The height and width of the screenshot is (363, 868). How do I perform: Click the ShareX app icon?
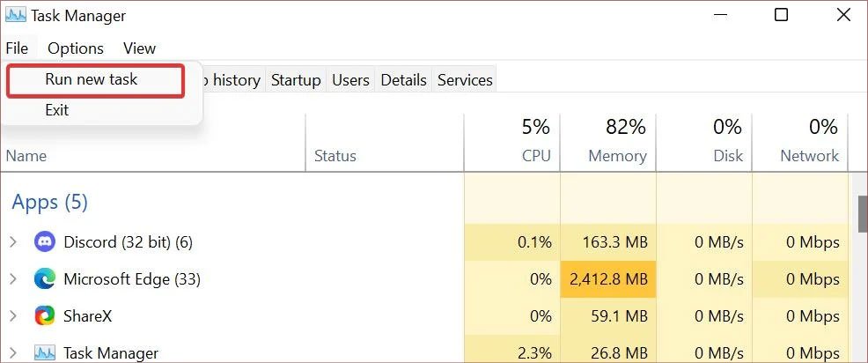(x=45, y=316)
